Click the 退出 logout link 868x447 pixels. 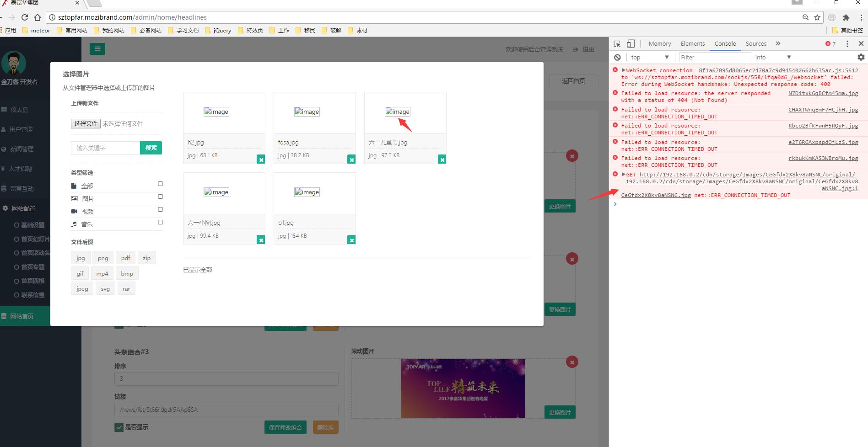point(584,49)
